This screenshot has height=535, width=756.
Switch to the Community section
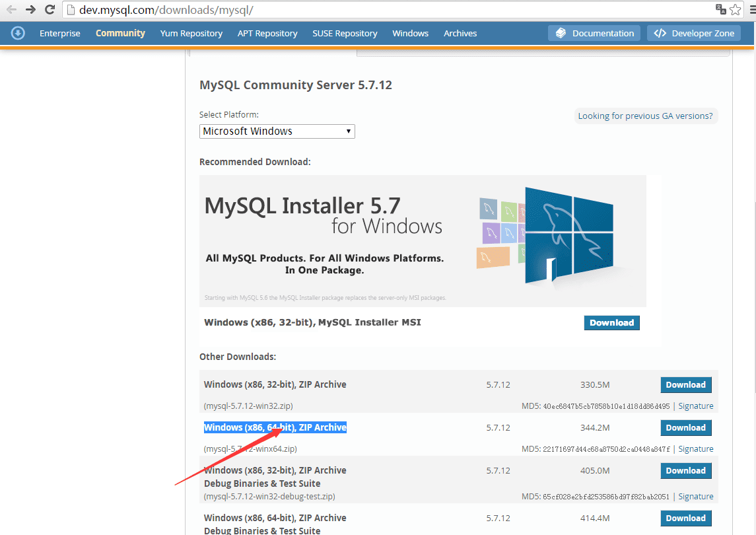click(x=120, y=33)
